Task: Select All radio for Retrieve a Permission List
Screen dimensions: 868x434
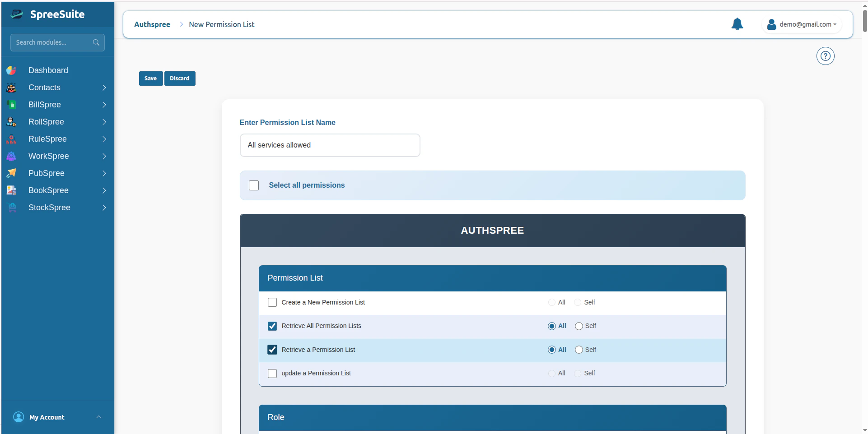Action: 552,350
